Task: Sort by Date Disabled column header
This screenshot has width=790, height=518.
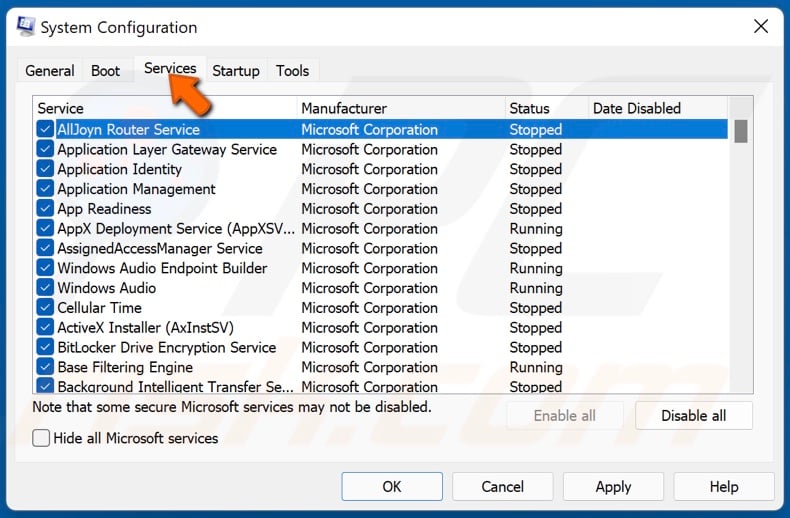Action: [658, 108]
